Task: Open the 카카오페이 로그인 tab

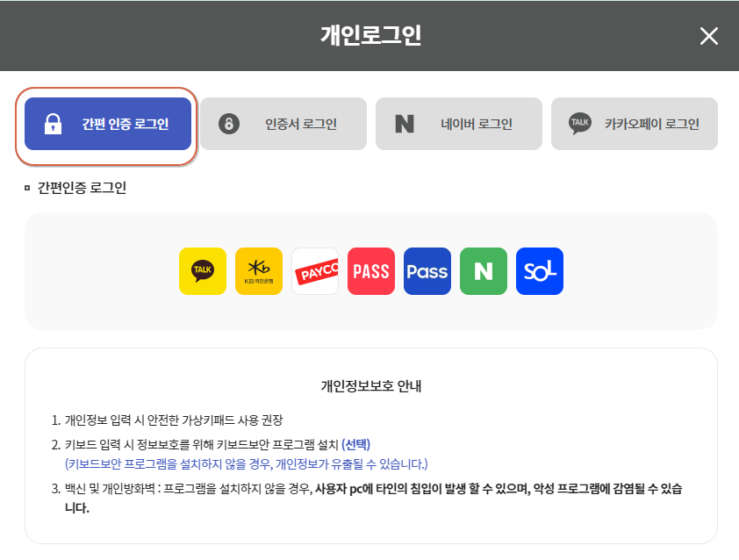Action: coord(635,124)
